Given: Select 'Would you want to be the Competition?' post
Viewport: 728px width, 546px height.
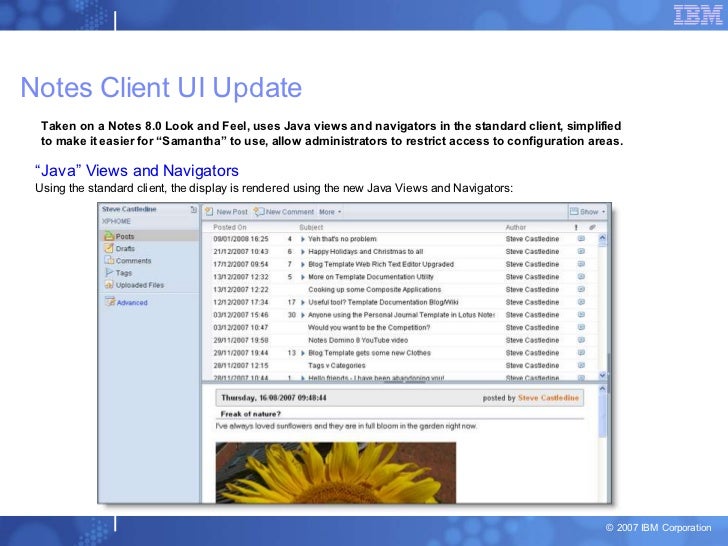Looking at the screenshot, I should click(369, 327).
